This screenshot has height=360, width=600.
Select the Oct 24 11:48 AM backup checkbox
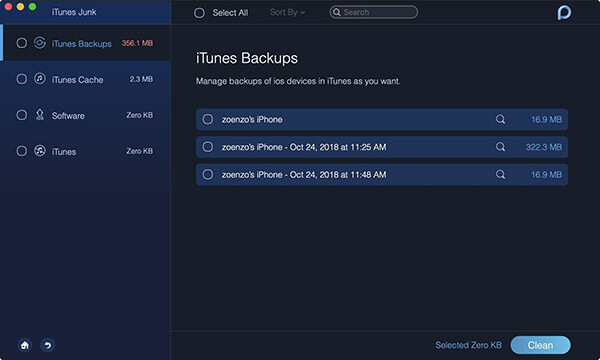[208, 174]
